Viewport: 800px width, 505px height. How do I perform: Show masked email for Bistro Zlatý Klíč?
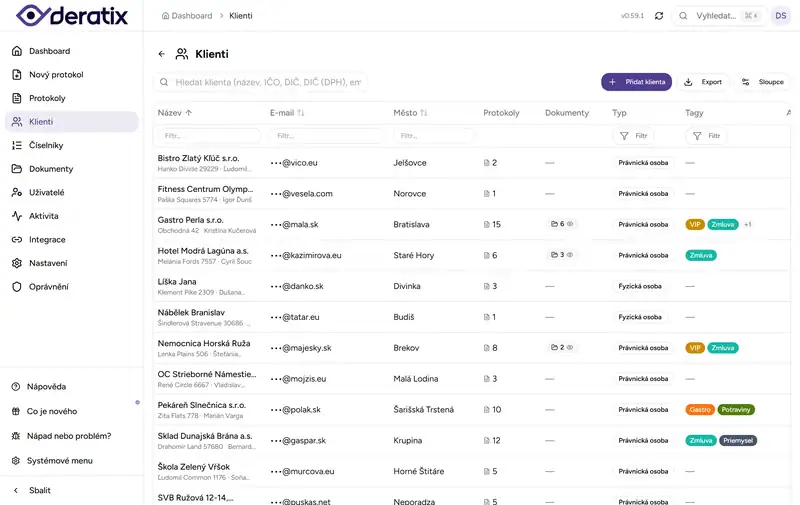click(x=276, y=162)
